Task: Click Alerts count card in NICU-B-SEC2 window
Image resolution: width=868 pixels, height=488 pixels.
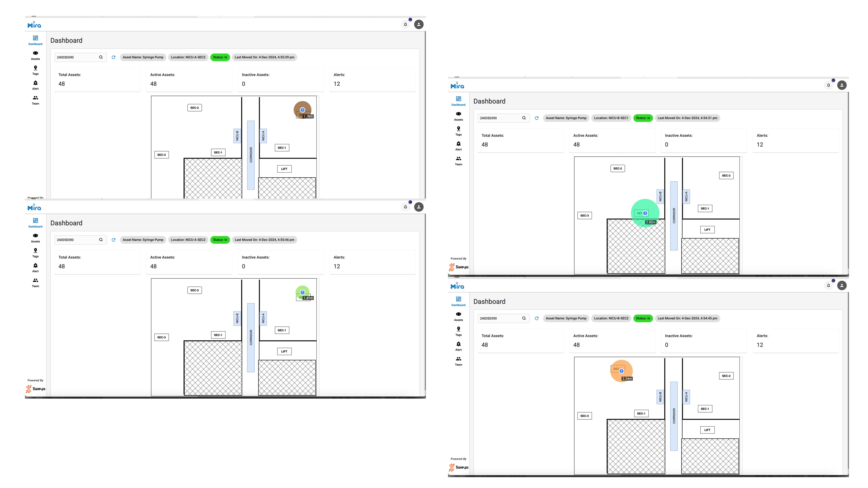Action: pyautogui.click(x=796, y=341)
